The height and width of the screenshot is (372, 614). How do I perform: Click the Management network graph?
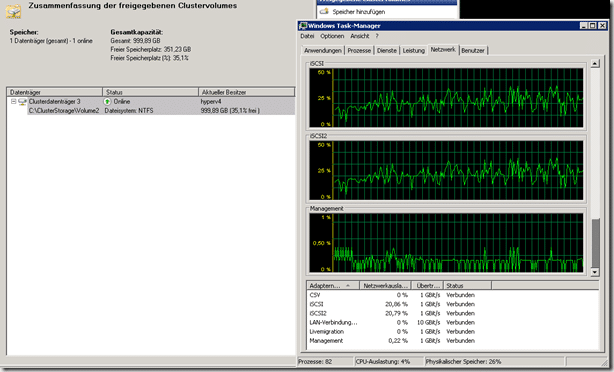tap(446, 243)
